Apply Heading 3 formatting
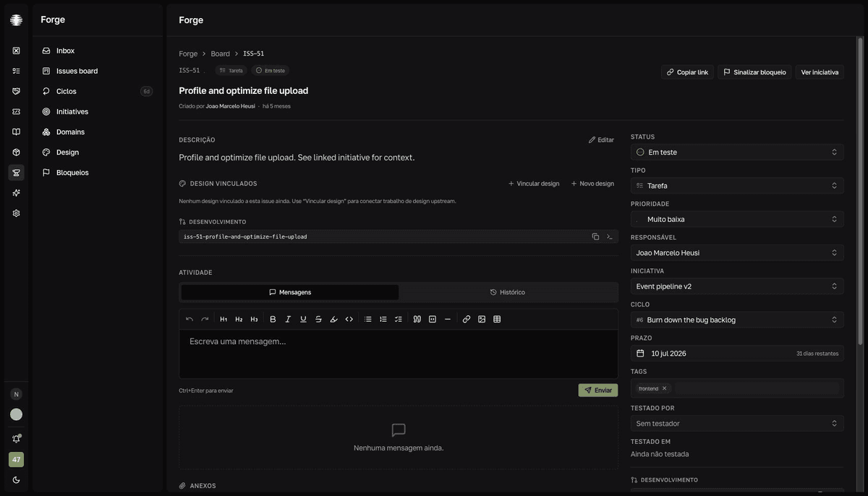The height and width of the screenshot is (496, 868). 254,319
